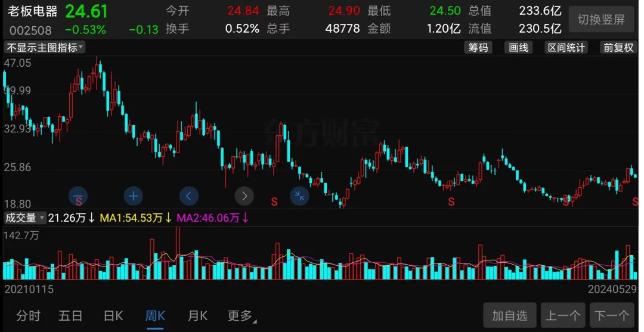Screen dimensions: 644x332
Task: Tap 切换竖屏 to switch portrait
Action: click(601, 19)
